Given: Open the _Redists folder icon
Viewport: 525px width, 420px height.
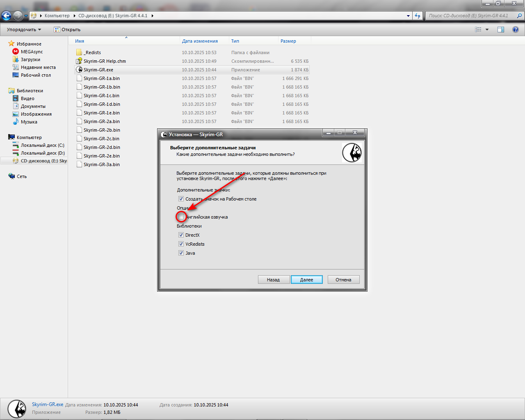Looking at the screenshot, I should [x=79, y=52].
